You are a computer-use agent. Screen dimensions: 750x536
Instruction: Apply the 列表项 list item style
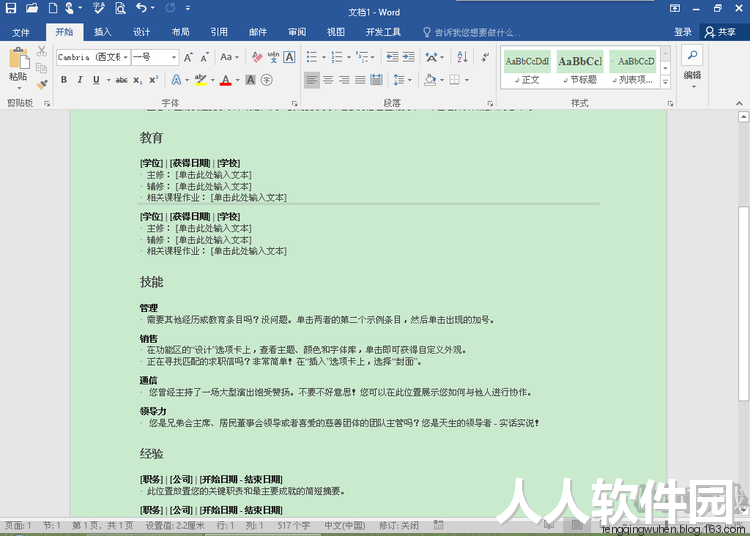point(632,67)
